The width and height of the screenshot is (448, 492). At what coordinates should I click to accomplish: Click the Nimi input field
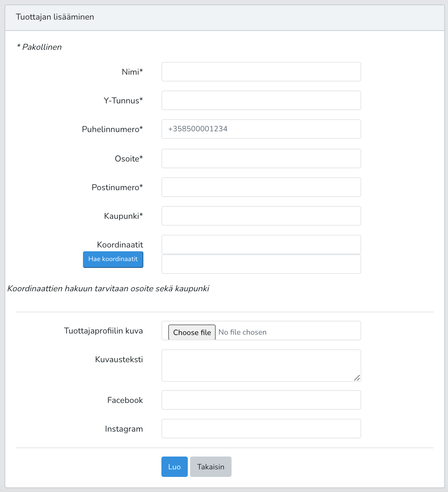(x=261, y=72)
